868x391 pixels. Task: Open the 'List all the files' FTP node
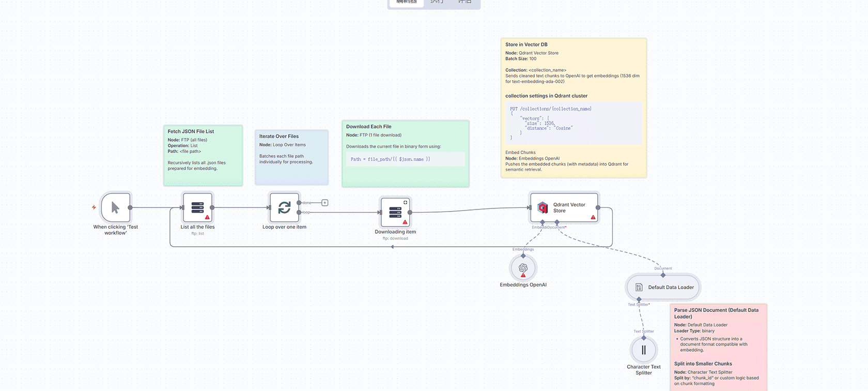click(x=197, y=207)
